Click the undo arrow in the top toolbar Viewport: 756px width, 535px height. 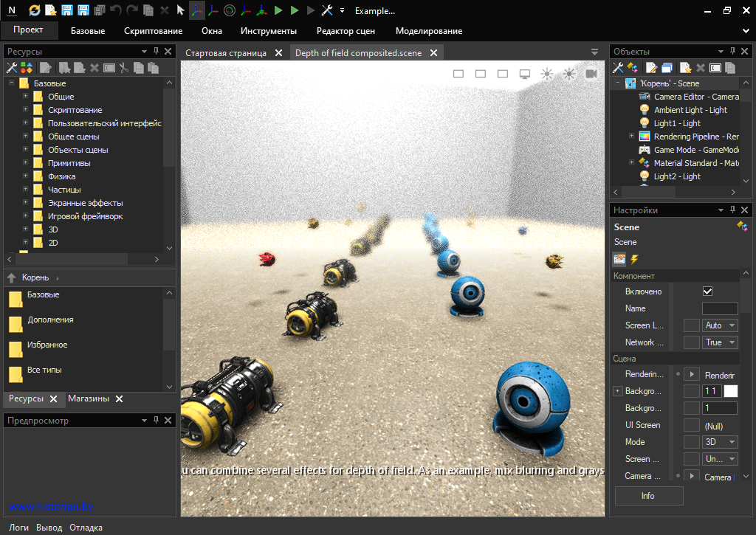(116, 10)
